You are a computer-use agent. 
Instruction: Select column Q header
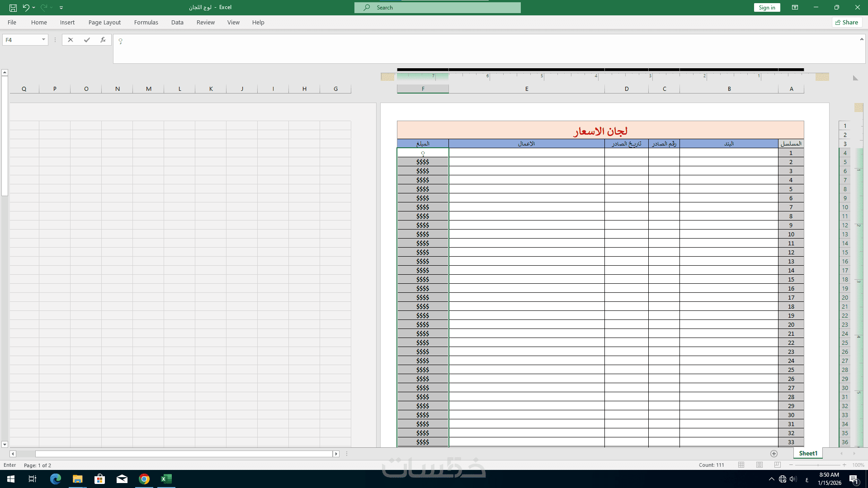click(x=24, y=89)
